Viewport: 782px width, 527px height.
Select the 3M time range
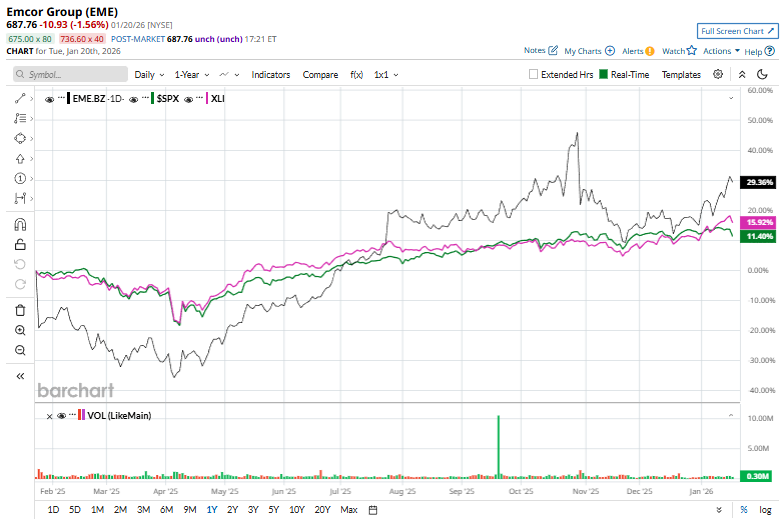[144, 510]
